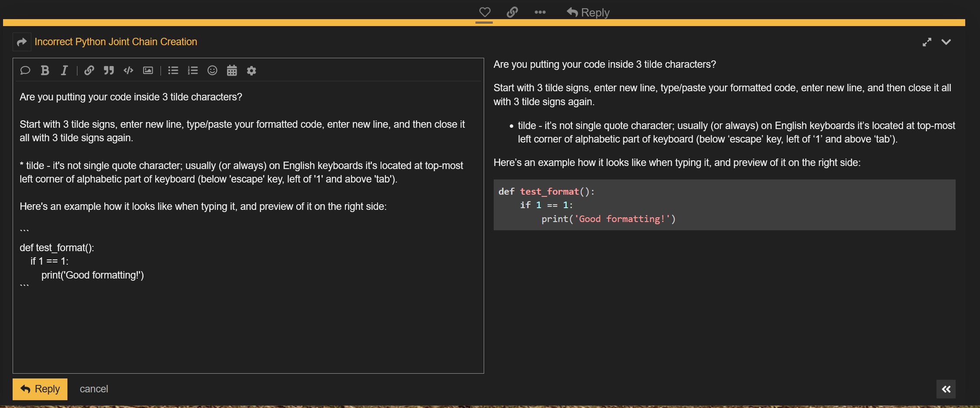
Task: Toggle italic formatting in the editor
Action: [64, 70]
